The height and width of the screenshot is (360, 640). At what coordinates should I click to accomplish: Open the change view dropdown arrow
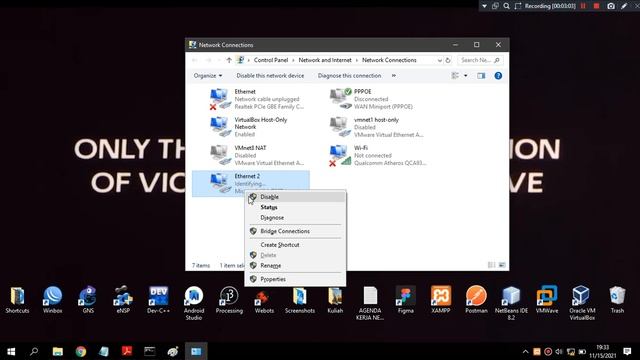coord(465,76)
